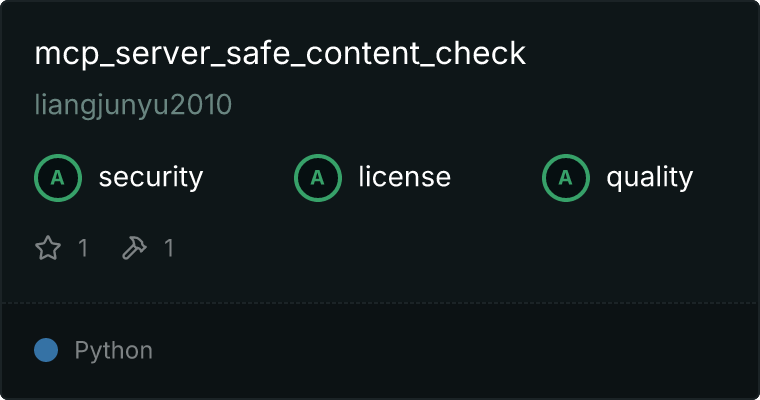Click the dashed divider line

click(380, 303)
